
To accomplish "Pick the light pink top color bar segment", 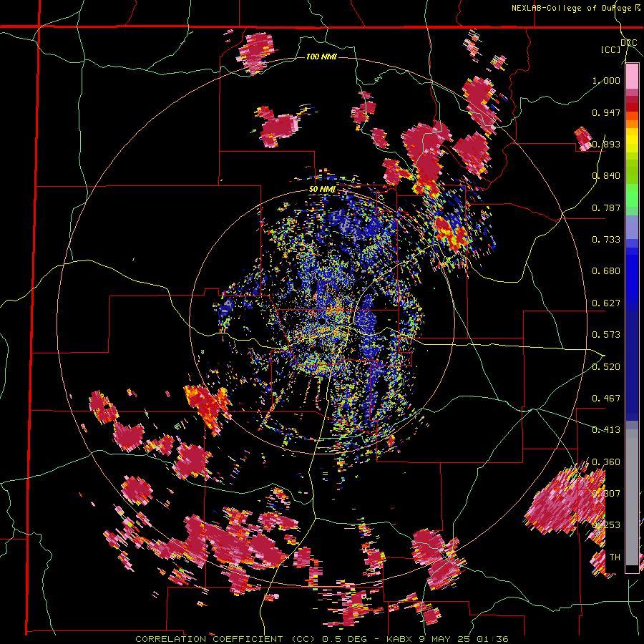I will click(x=632, y=76).
